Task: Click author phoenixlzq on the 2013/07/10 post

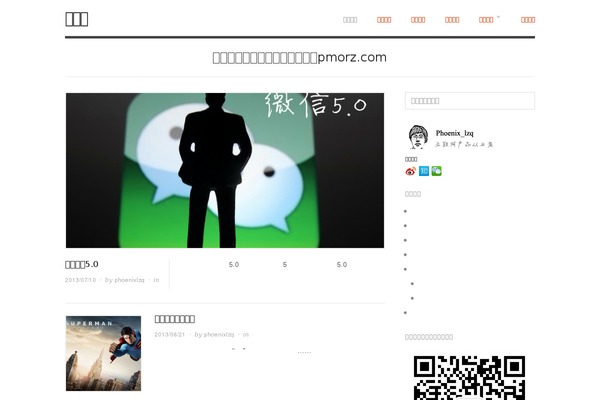Action: coord(129,280)
